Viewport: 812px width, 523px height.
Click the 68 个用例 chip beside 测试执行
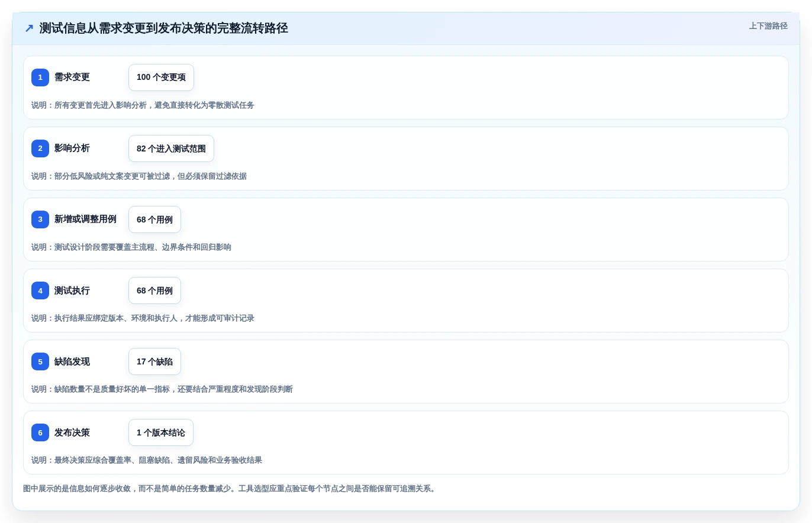(x=154, y=290)
